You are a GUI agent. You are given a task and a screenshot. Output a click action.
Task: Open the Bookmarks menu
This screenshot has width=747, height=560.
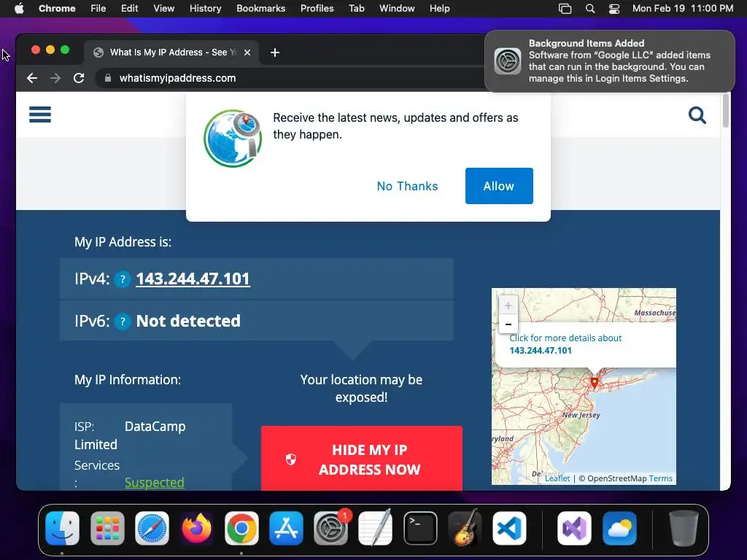[260, 9]
